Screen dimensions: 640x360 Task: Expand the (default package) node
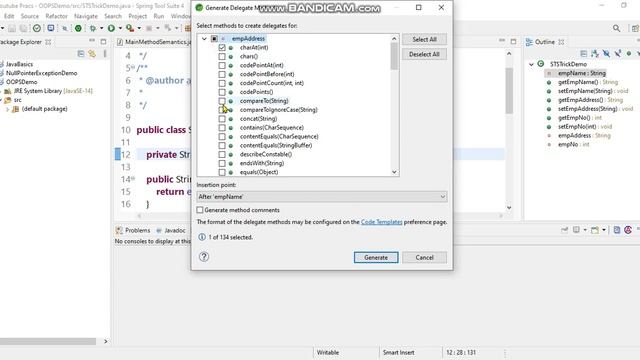[x=7, y=109]
